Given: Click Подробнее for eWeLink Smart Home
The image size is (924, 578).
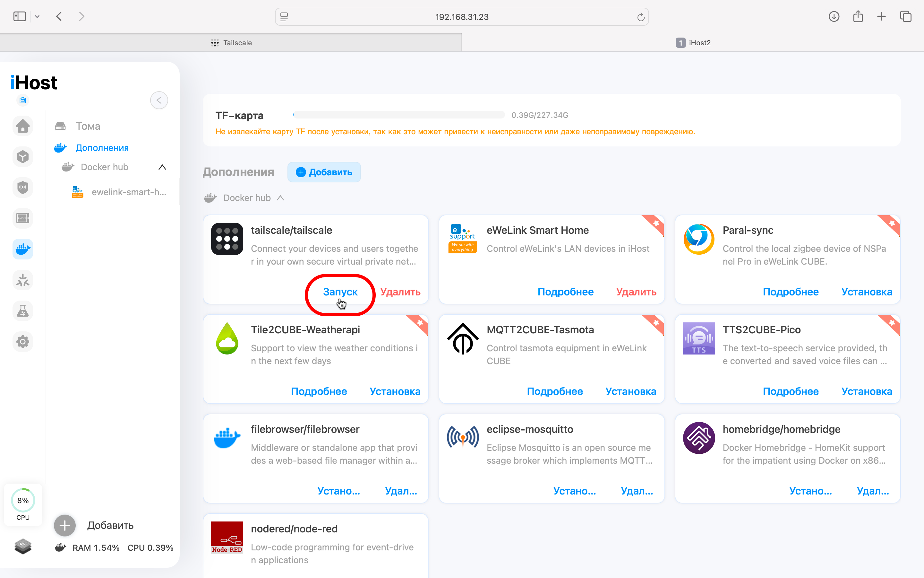Looking at the screenshot, I should [x=566, y=292].
